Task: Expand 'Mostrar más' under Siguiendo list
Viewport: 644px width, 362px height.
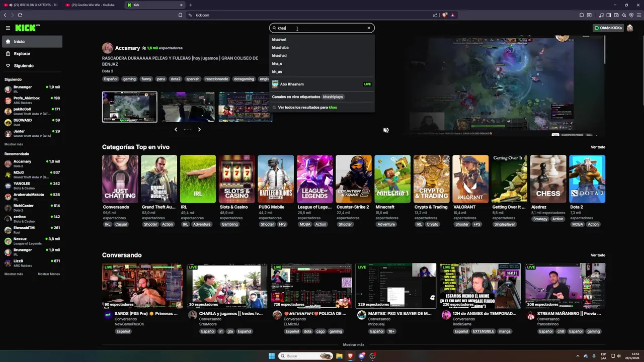Action: click(x=14, y=144)
